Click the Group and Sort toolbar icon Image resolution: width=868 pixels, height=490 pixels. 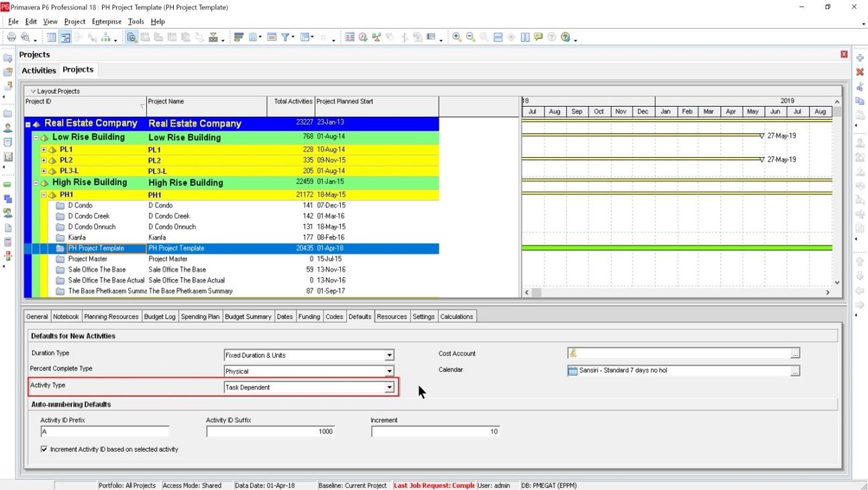coord(305,38)
